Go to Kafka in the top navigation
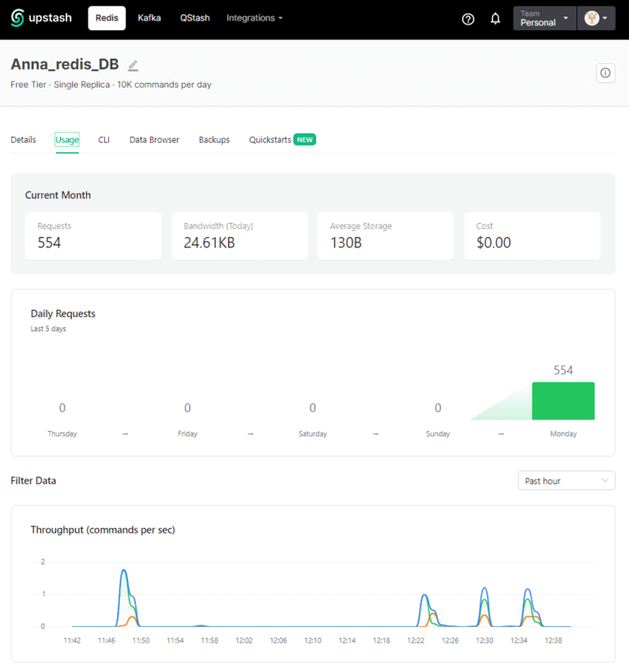Viewport: 629px width, 672px height. pyautogui.click(x=149, y=18)
